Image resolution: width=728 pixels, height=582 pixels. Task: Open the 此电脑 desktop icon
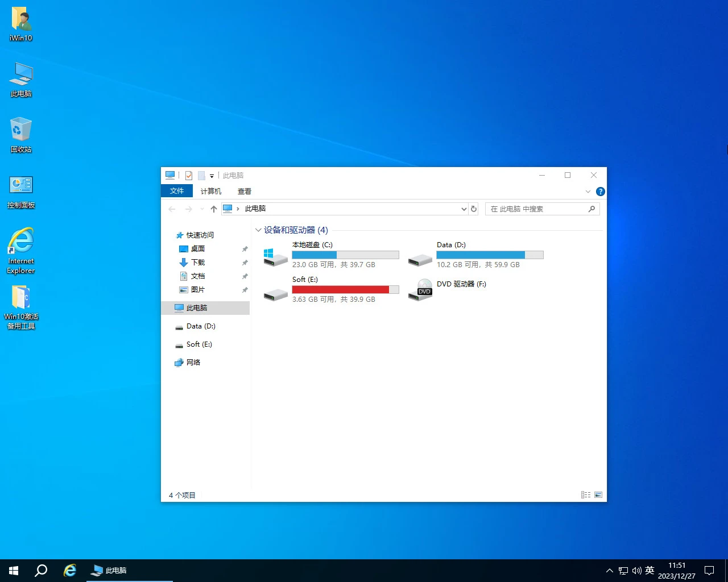(x=21, y=80)
